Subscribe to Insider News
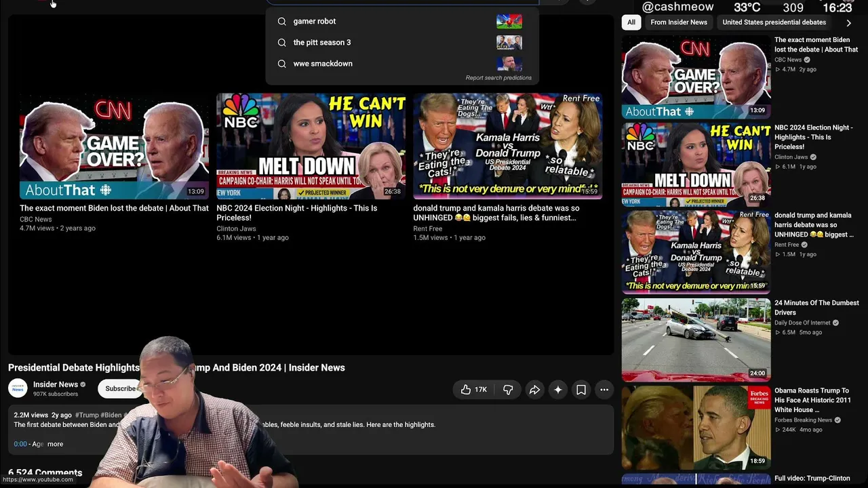This screenshot has height=488, width=868. click(121, 388)
